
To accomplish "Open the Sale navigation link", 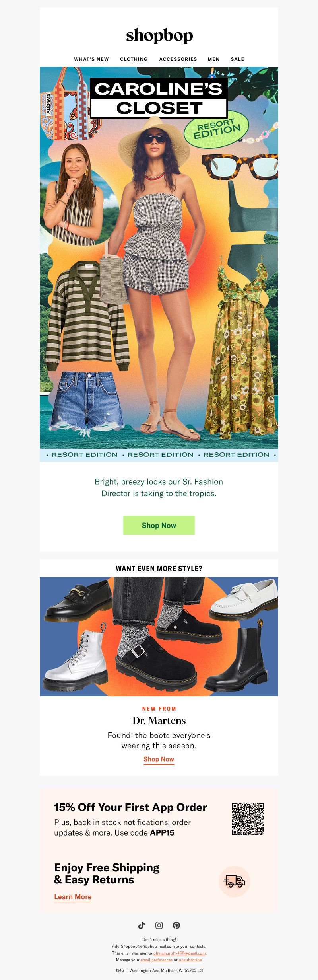I will (237, 59).
